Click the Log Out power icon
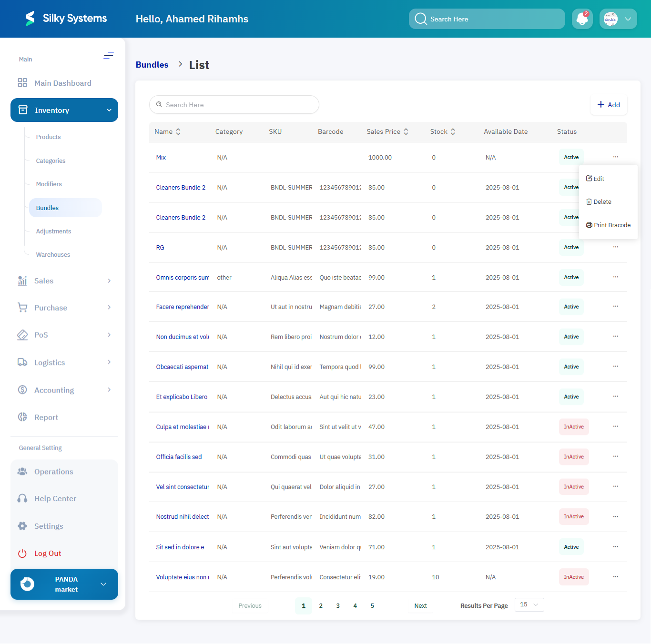The width and height of the screenshot is (651, 644). point(22,553)
